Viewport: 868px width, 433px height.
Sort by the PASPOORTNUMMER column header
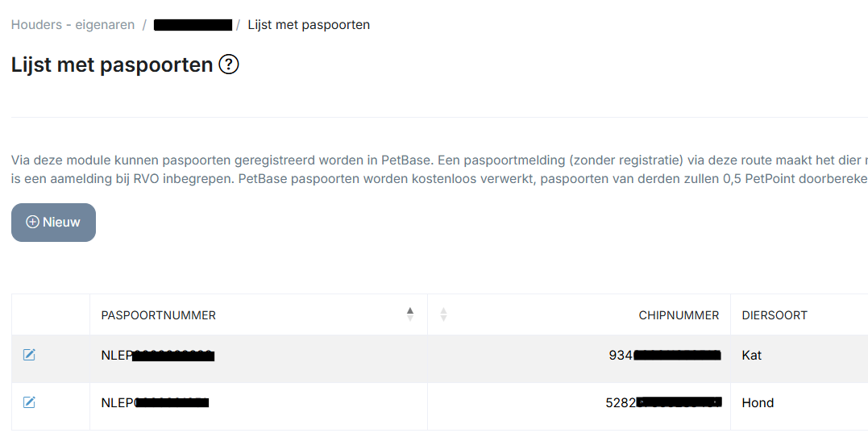pyautogui.click(x=159, y=315)
